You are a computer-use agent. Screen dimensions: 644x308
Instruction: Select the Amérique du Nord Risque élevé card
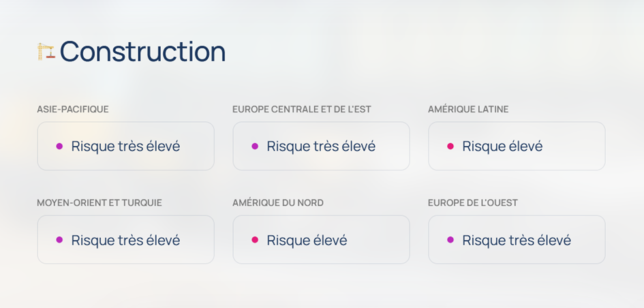[x=321, y=239]
